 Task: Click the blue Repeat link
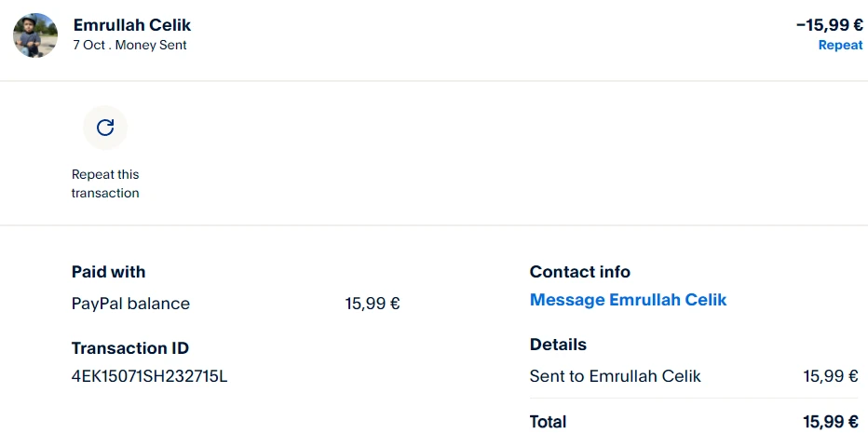[x=840, y=45]
